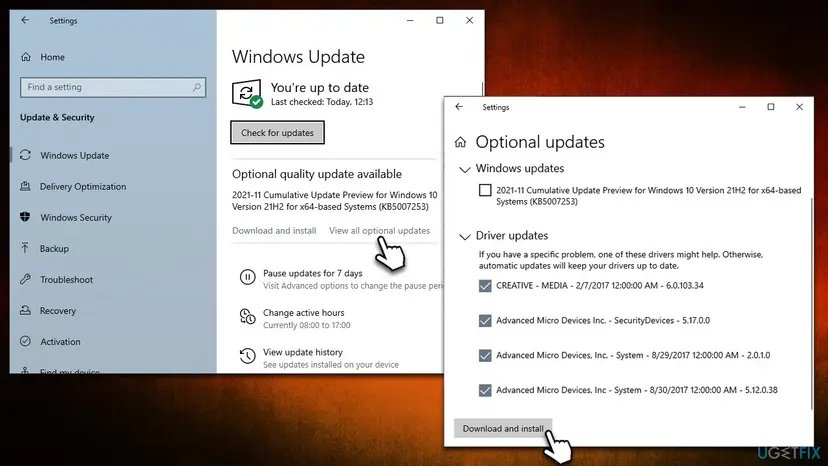Click the home icon beside Optional updates
This screenshot has width=828, height=466.
pos(460,142)
